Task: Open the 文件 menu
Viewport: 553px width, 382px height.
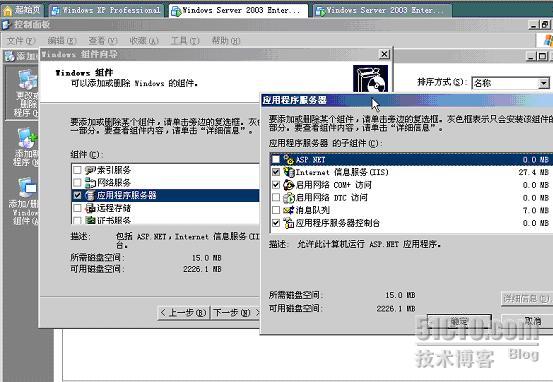Action: point(21,41)
